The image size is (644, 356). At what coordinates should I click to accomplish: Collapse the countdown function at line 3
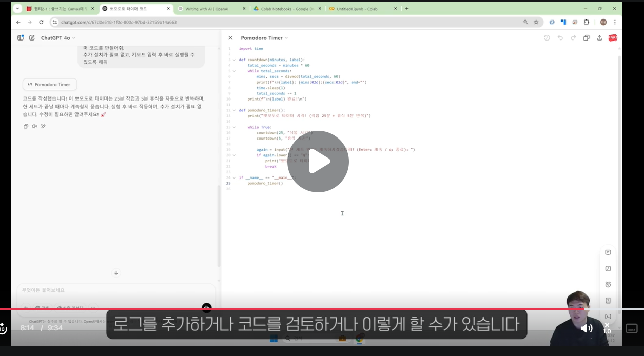coord(235,60)
